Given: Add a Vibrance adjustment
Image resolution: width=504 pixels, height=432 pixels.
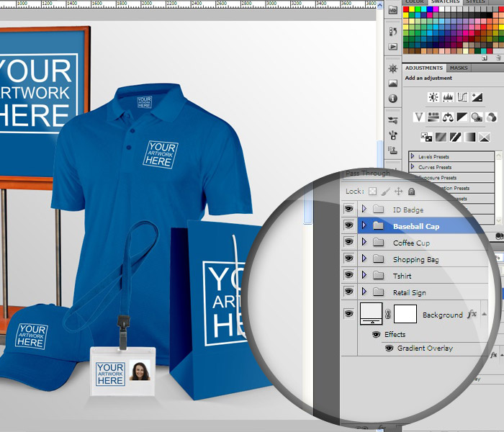Looking at the screenshot, I should 419,117.
